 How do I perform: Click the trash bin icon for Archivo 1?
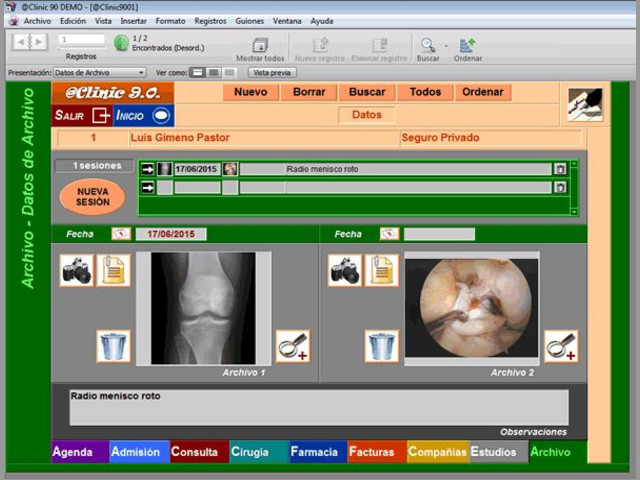pyautogui.click(x=113, y=346)
